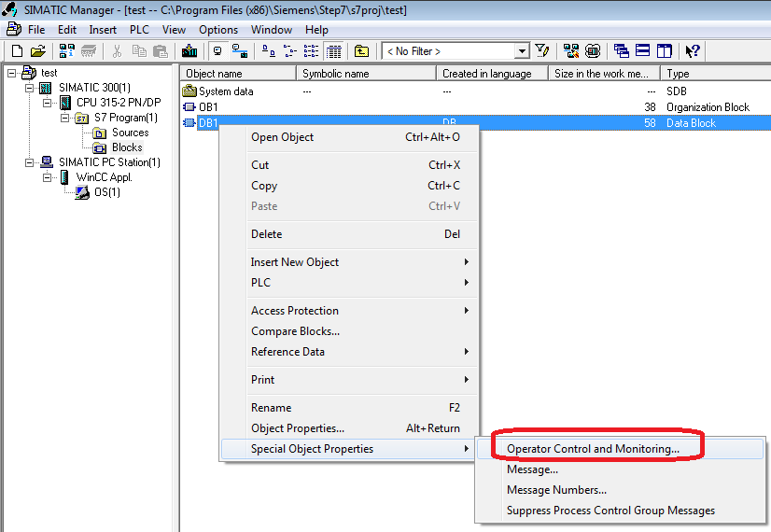This screenshot has height=532, width=771.
Task: Click the Accessible Nodes toolbar icon
Action: coord(67,51)
